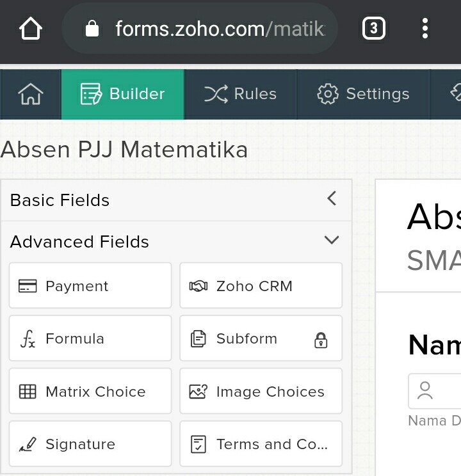The height and width of the screenshot is (476, 461).
Task: Add the Zoho CRM field
Action: [261, 286]
